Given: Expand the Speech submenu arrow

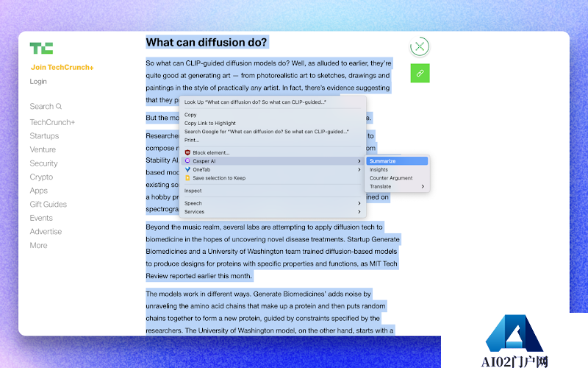Looking at the screenshot, I should click(x=359, y=203).
